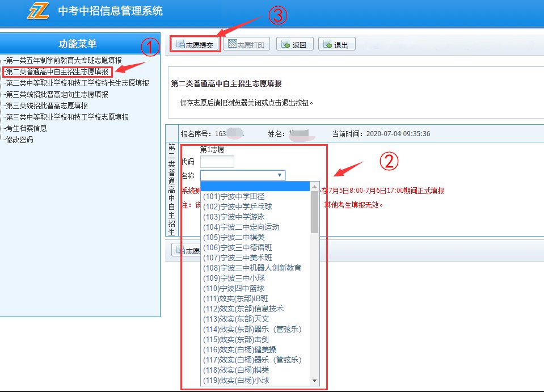Click the bottom 志愿 button partially hidden
The width and height of the screenshot is (544, 392).
pyautogui.click(x=187, y=250)
